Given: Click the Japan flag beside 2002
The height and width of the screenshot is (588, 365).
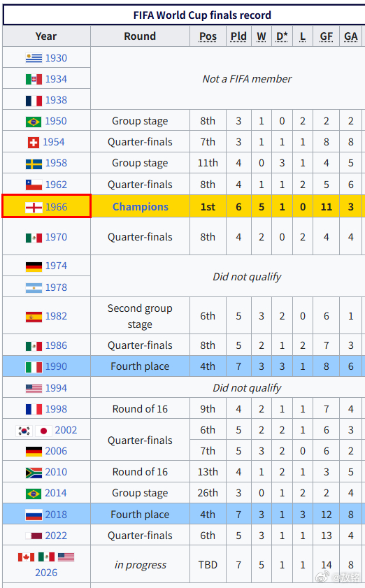Looking at the screenshot, I should point(43,431).
